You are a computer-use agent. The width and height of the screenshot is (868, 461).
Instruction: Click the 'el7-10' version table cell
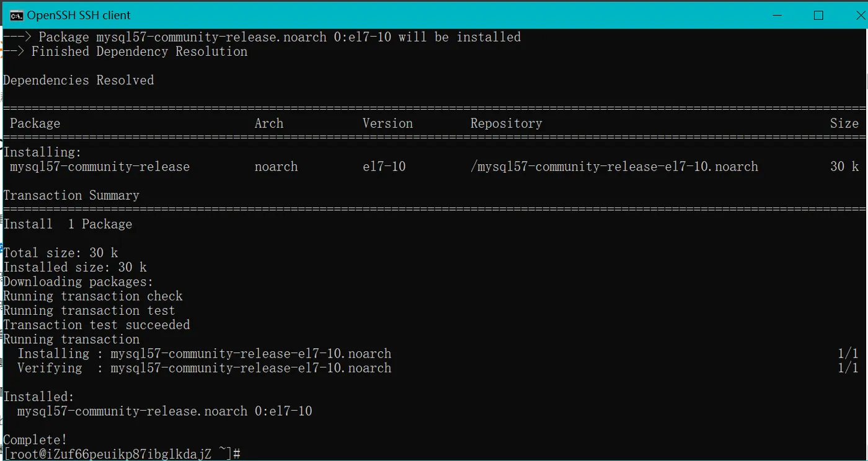pos(384,167)
